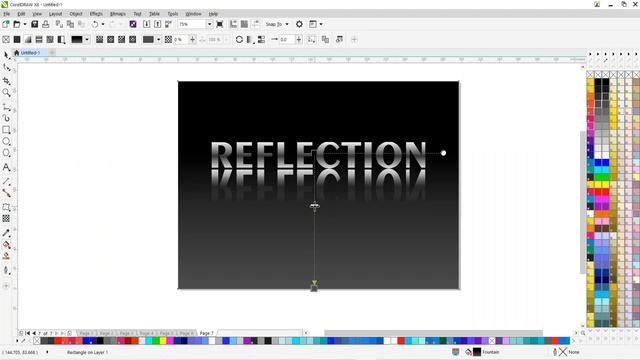This screenshot has width=640, height=360.
Task: Switch to Vector Pattern Transparency type
Action: click(x=39, y=40)
